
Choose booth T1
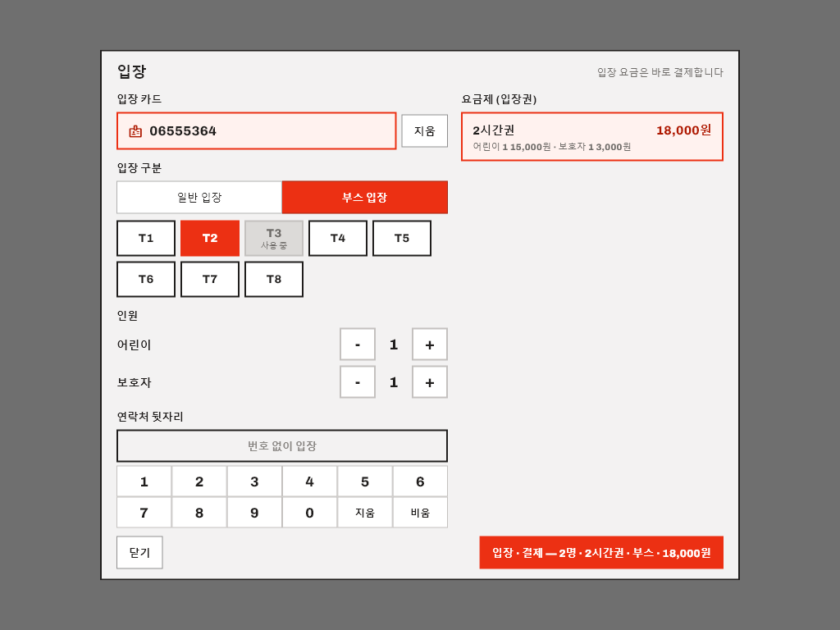pos(146,239)
